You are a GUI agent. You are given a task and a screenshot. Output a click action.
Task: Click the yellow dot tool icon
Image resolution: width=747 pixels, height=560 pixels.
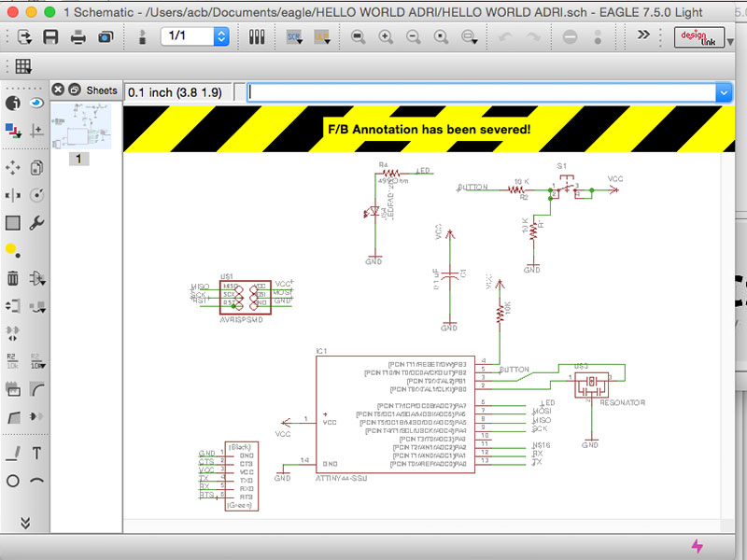pyautogui.click(x=13, y=250)
